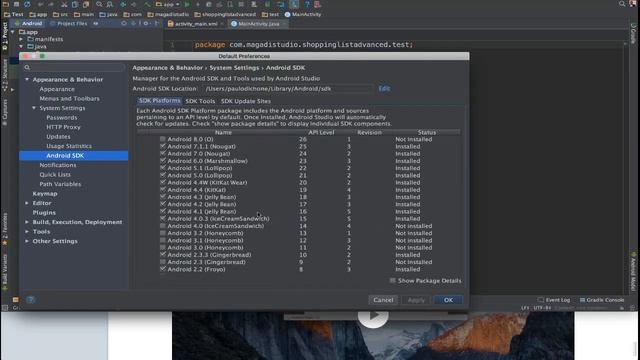Check the Android 8.0 (O) checkbox
This screenshot has height=360, width=640.
163,139
